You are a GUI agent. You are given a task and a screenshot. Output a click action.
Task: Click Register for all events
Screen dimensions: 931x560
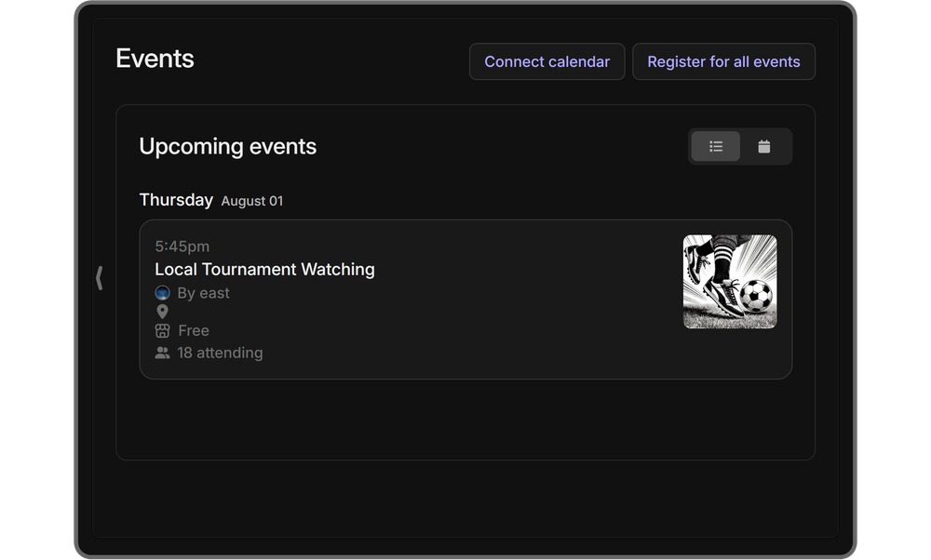(x=723, y=61)
